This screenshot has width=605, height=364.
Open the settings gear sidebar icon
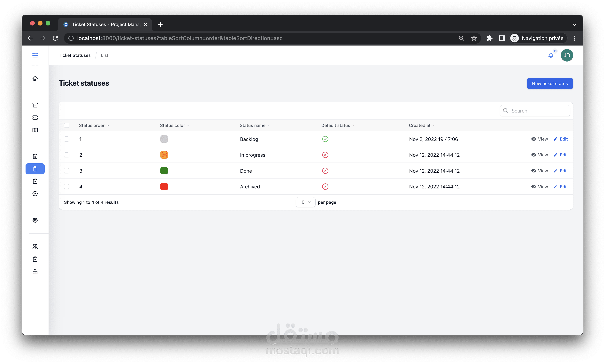[35, 220]
